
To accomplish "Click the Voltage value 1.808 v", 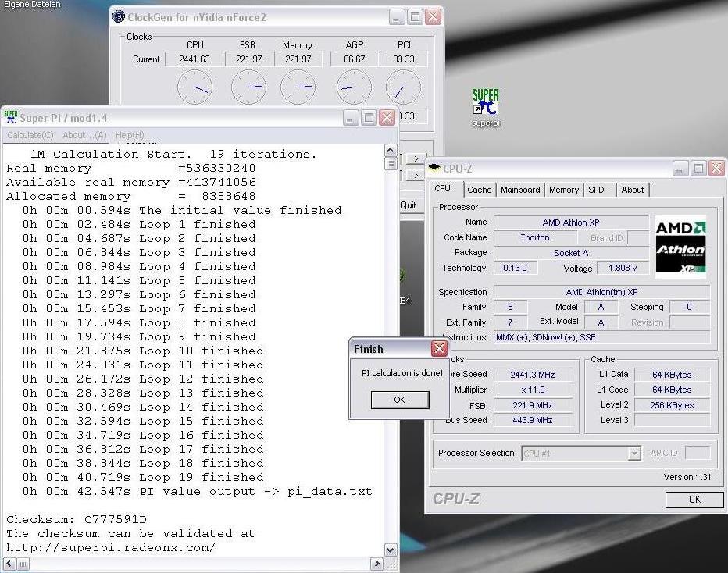I will (623, 268).
